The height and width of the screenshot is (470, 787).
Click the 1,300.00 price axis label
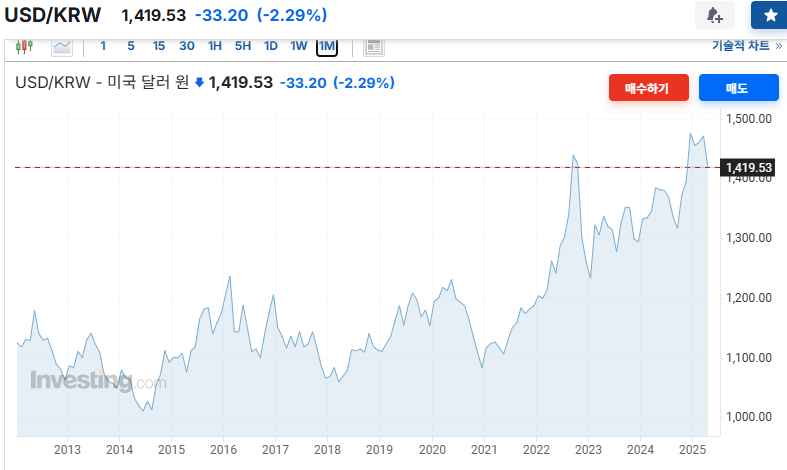(x=749, y=238)
